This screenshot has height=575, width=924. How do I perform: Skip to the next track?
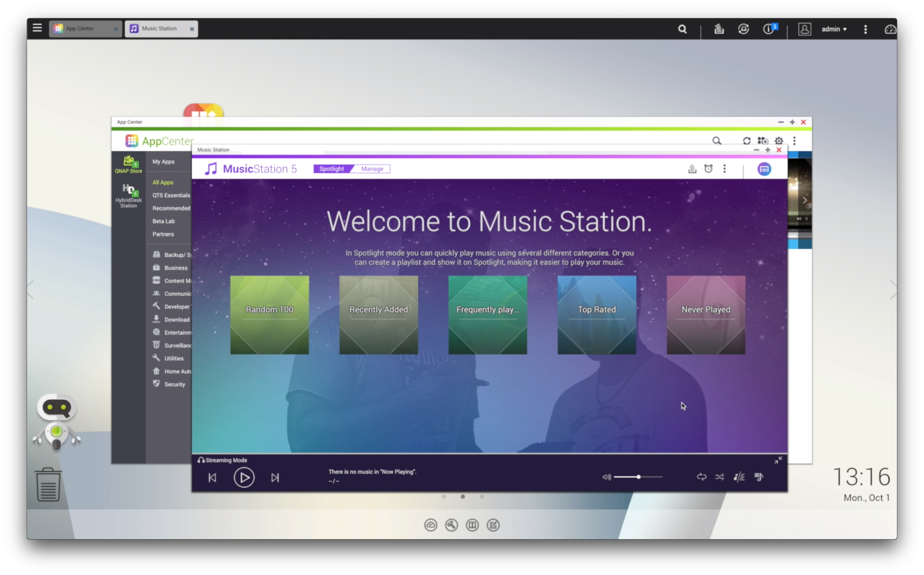[275, 477]
